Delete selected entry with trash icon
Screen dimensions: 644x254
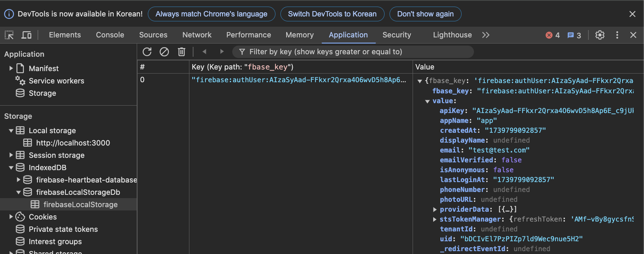[x=182, y=52]
